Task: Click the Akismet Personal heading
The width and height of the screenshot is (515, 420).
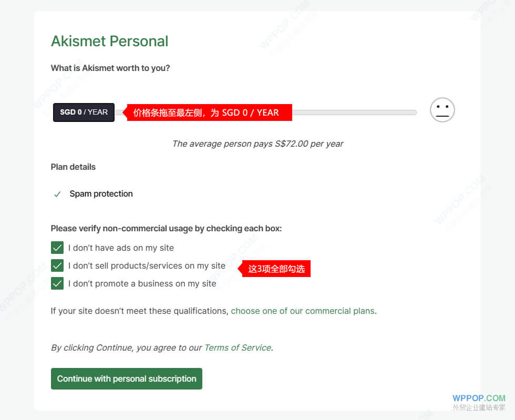Action: [109, 41]
